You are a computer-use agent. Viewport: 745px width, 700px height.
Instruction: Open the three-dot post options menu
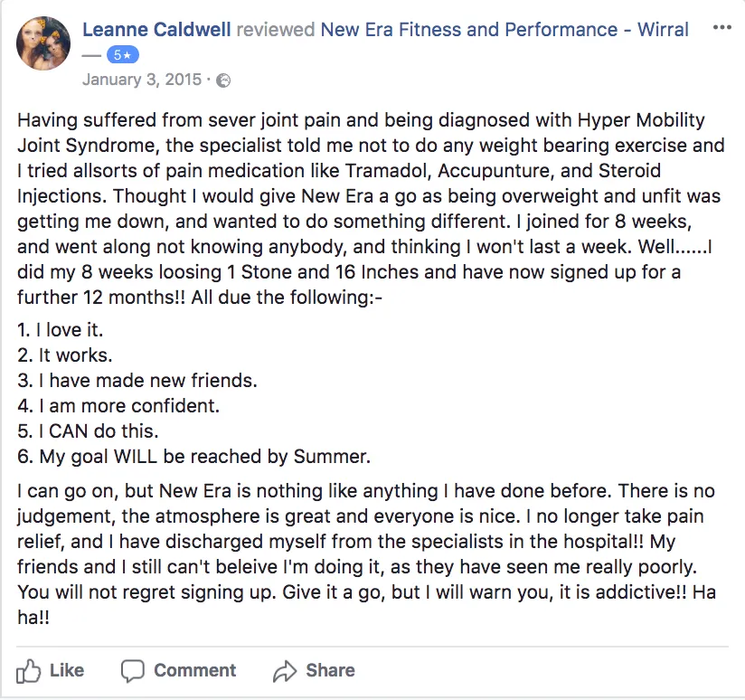click(x=721, y=28)
